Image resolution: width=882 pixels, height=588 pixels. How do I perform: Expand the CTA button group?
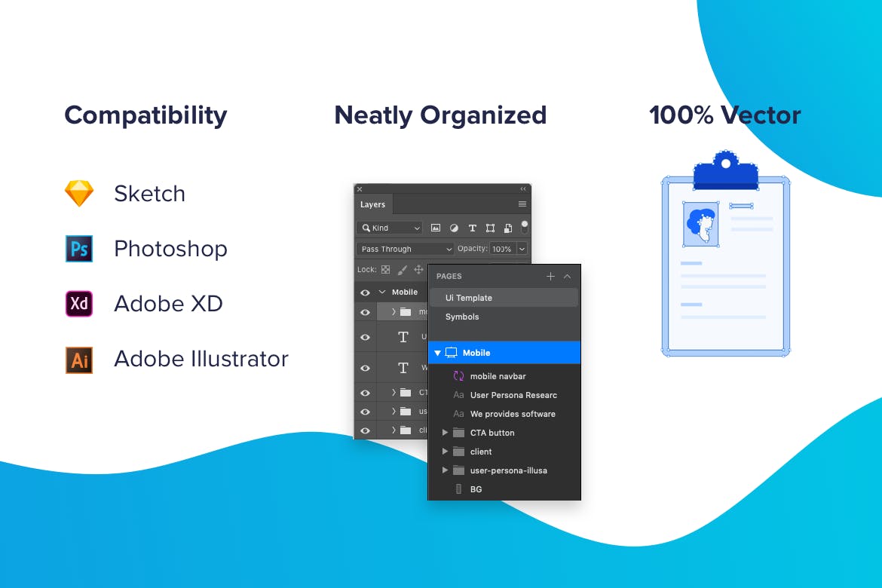[445, 433]
